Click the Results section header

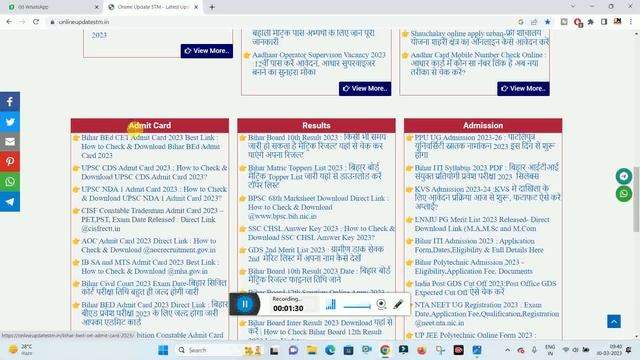pos(316,125)
